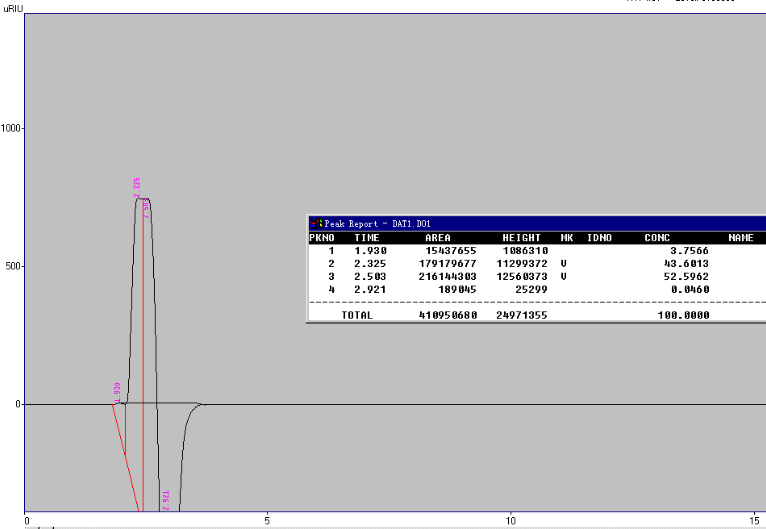The width and height of the screenshot is (766, 529).
Task: Click the Peak Report window title icon
Action: (x=317, y=224)
